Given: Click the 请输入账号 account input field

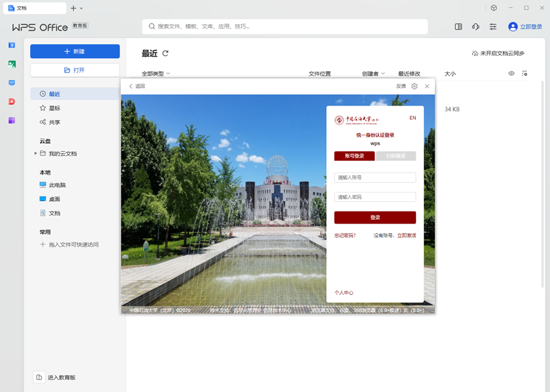Looking at the screenshot, I should [x=375, y=178].
